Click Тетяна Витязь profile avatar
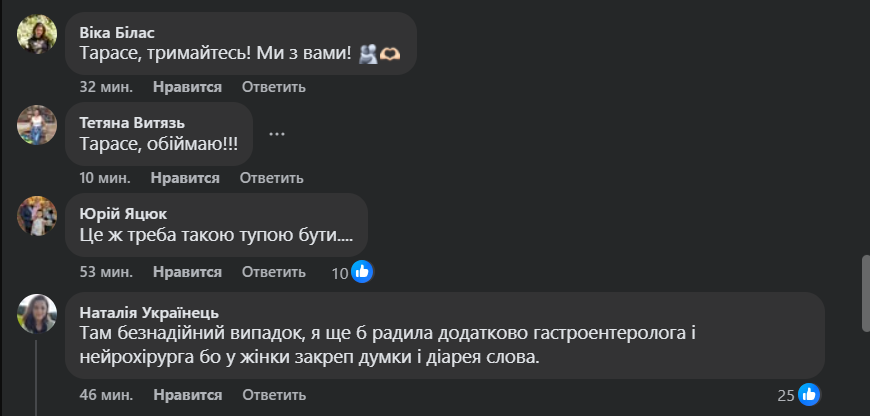The height and width of the screenshot is (416, 870). coord(37,124)
